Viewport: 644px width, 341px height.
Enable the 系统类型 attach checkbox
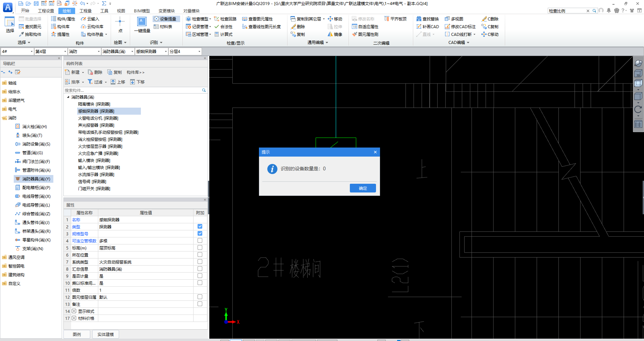[200, 262]
